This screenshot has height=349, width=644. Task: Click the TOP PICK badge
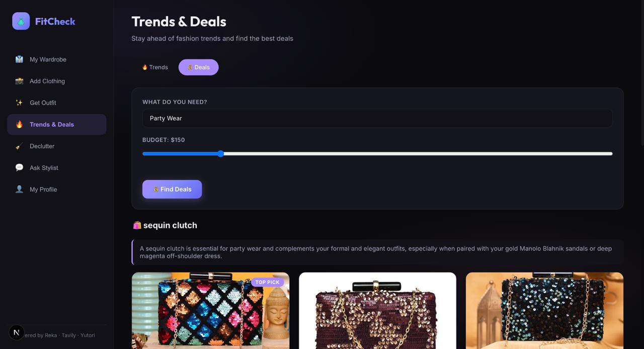[x=267, y=282]
